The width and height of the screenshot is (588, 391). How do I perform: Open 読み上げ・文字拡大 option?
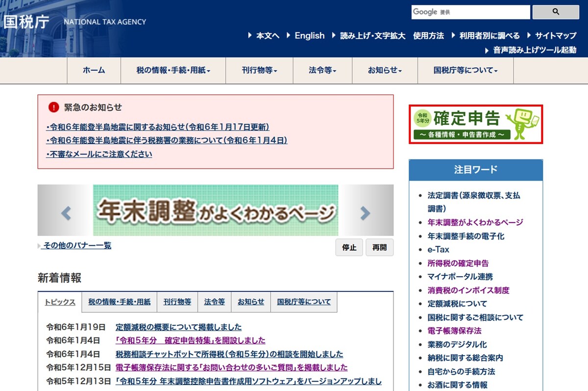(x=373, y=36)
